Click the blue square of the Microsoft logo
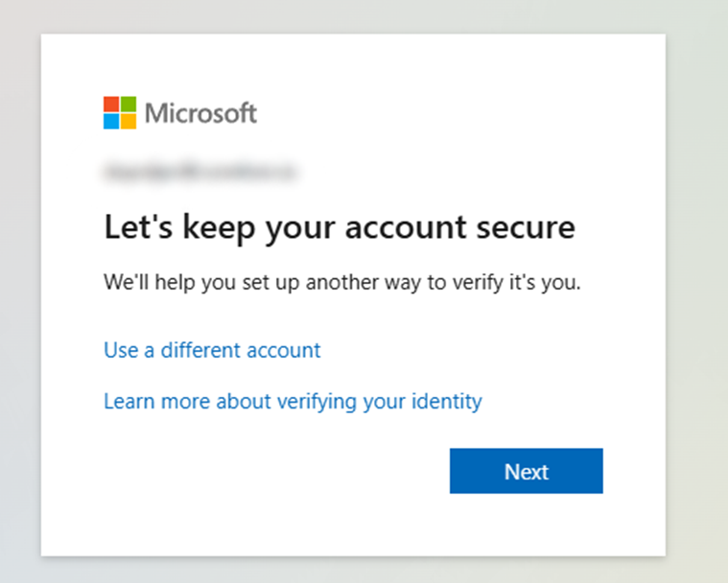This screenshot has width=728, height=583. coord(111,121)
